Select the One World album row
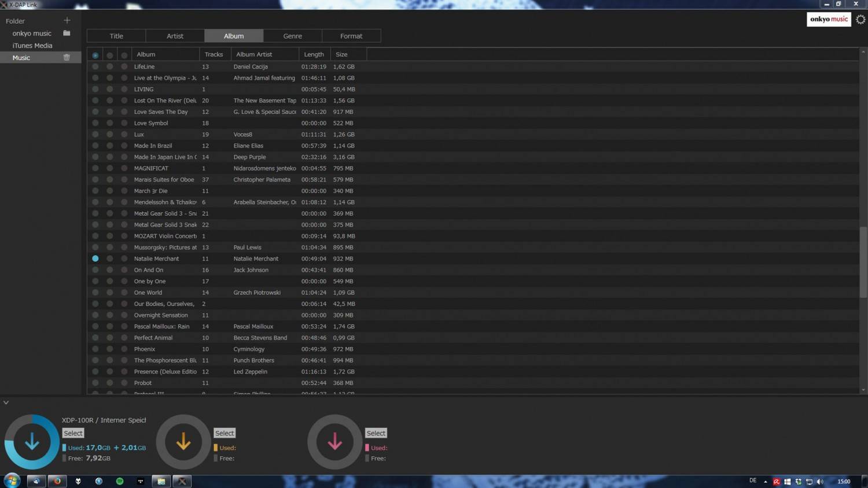 [x=473, y=293]
